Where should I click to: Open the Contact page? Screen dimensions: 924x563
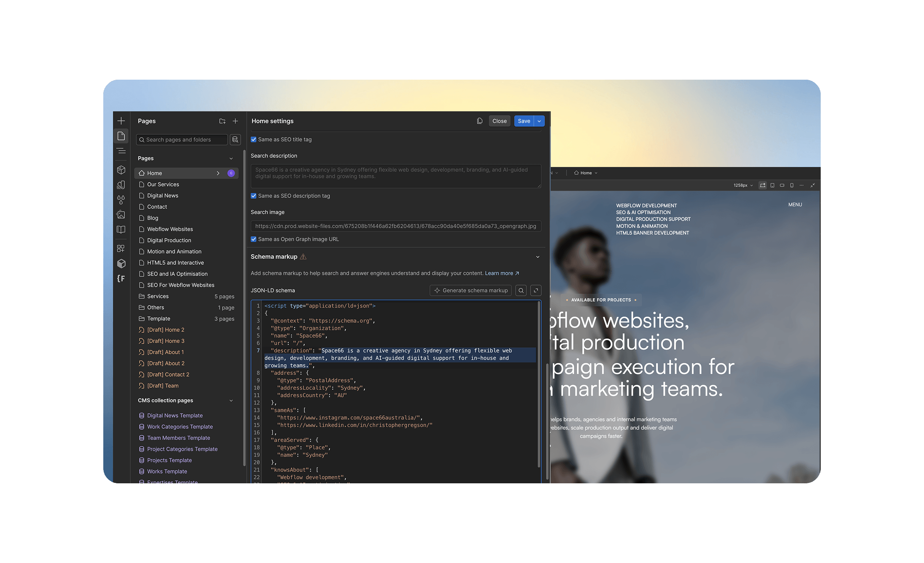pyautogui.click(x=187, y=207)
